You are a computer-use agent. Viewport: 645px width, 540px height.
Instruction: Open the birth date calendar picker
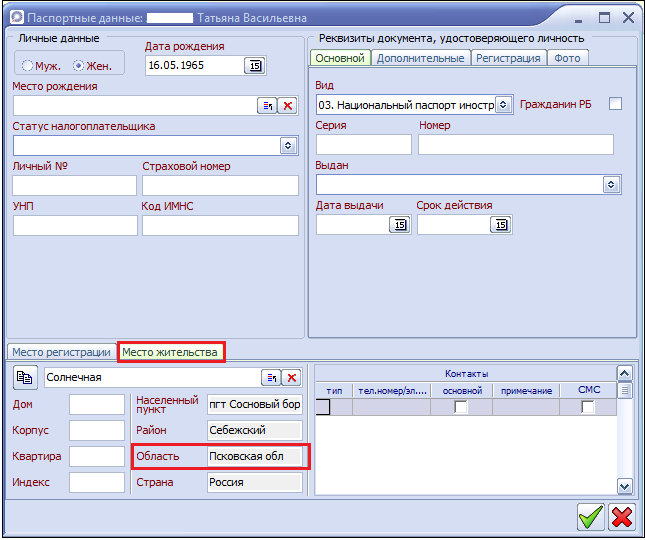click(x=254, y=66)
